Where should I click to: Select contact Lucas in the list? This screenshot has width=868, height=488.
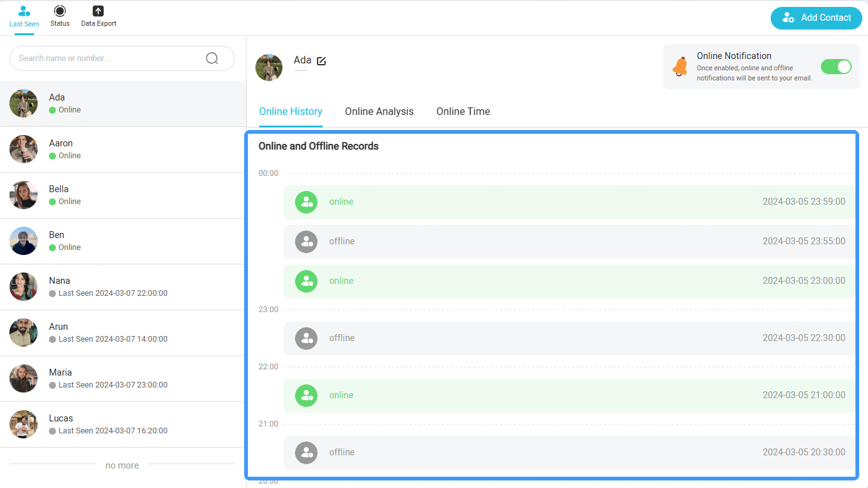(123, 425)
